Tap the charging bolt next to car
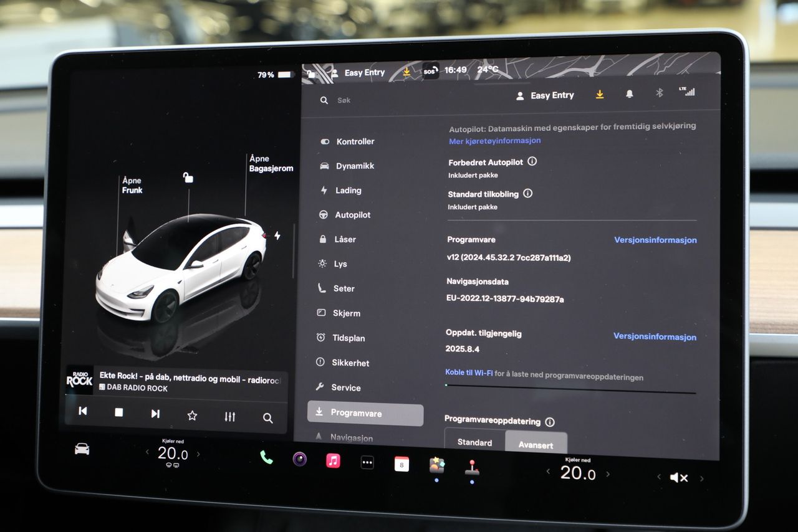The image size is (798, 532). point(277,235)
